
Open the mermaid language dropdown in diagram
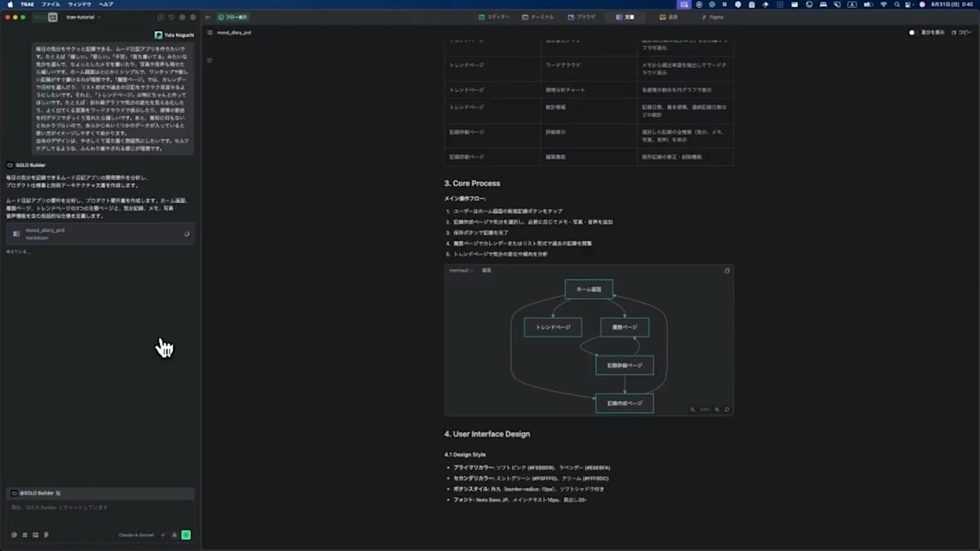pos(461,270)
